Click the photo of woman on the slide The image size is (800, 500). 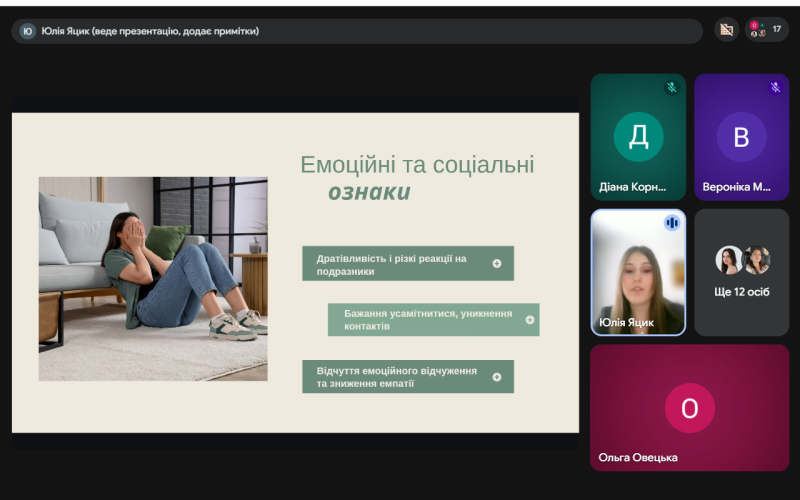tap(153, 278)
